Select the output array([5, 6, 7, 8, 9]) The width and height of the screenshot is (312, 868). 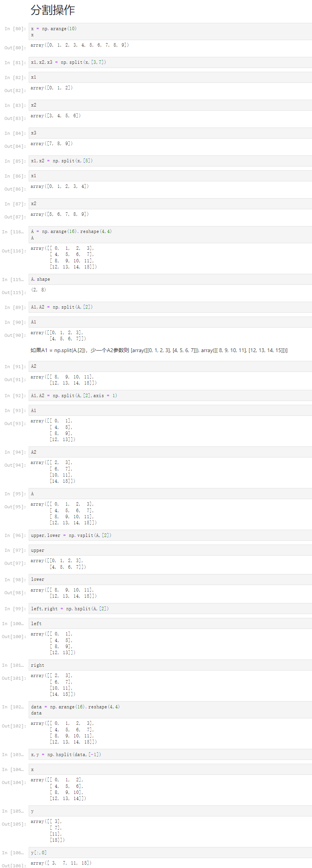coord(60,214)
